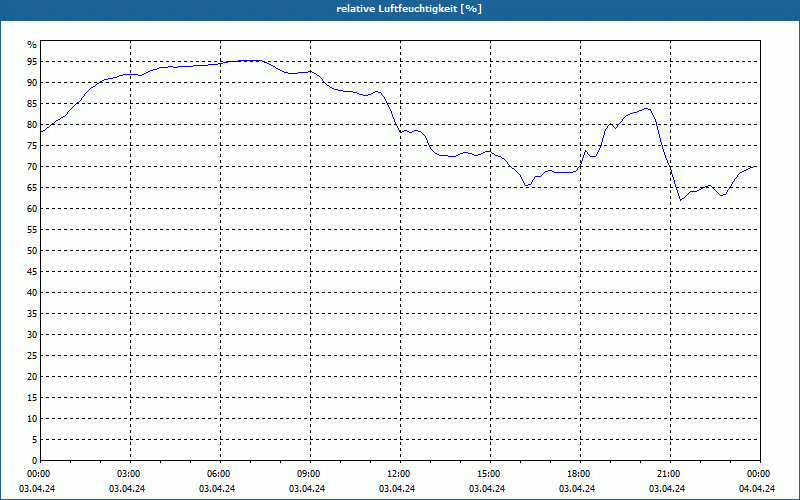
Task: Click the 18:00 time label
Action: pyautogui.click(x=581, y=474)
